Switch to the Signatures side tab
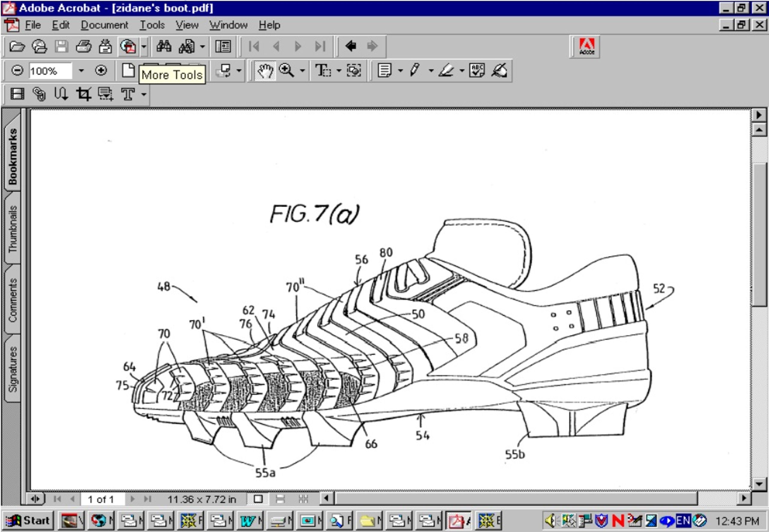 tap(12, 369)
